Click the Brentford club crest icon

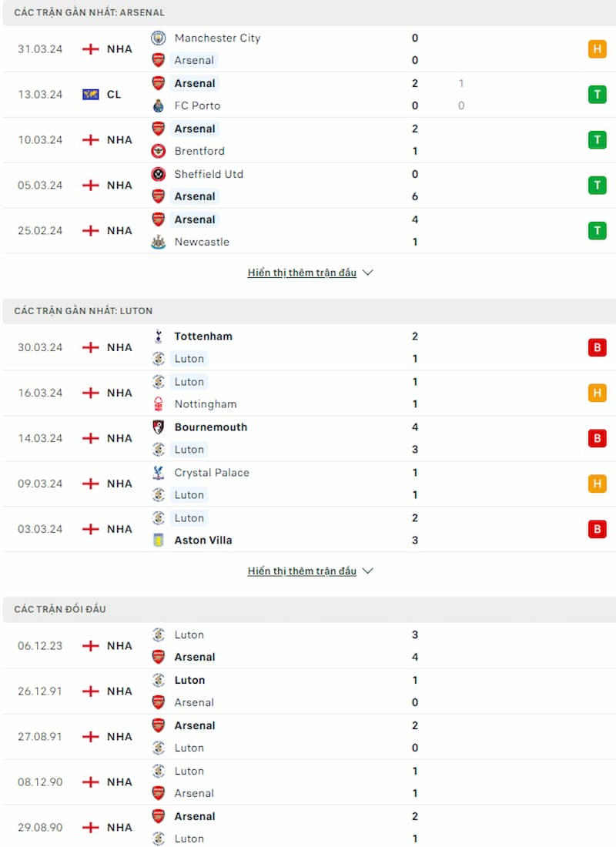click(159, 151)
